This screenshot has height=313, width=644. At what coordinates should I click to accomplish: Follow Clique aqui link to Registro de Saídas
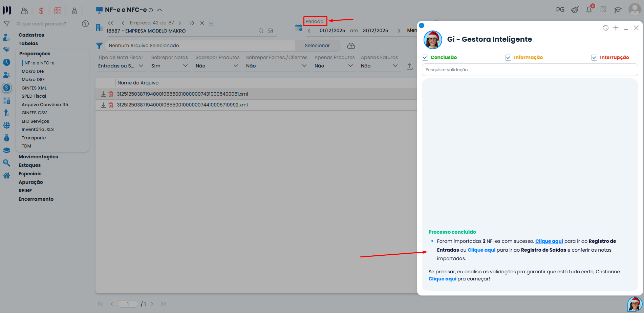[481, 250]
